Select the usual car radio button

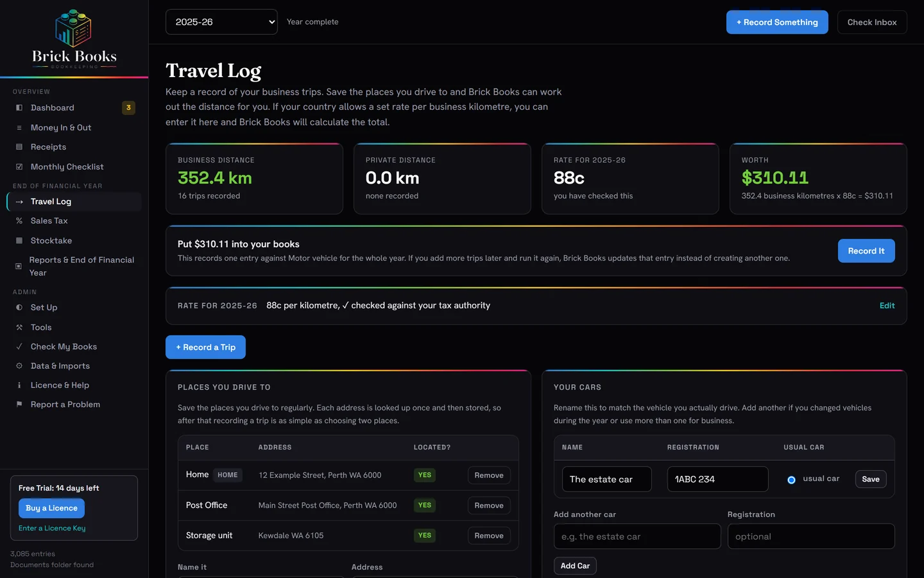[x=791, y=480]
